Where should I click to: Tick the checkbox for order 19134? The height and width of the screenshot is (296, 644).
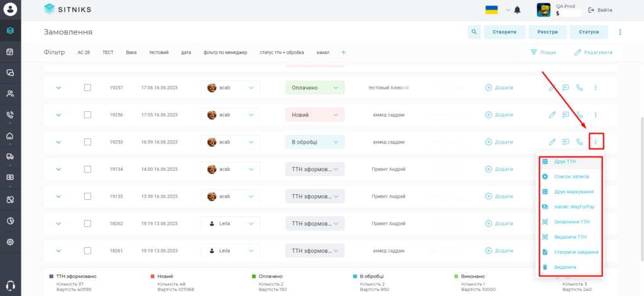point(87,169)
